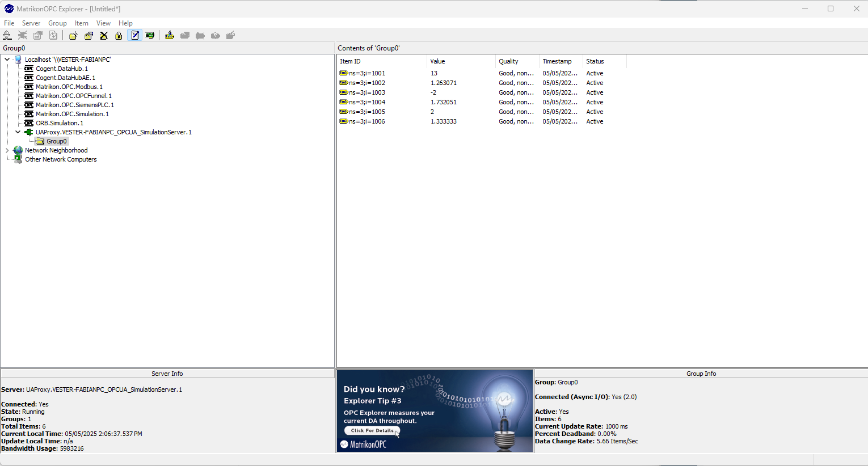Select Matrikon.OPC.OPCFunnel.1 server
This screenshot has height=466, width=868.
click(x=74, y=96)
